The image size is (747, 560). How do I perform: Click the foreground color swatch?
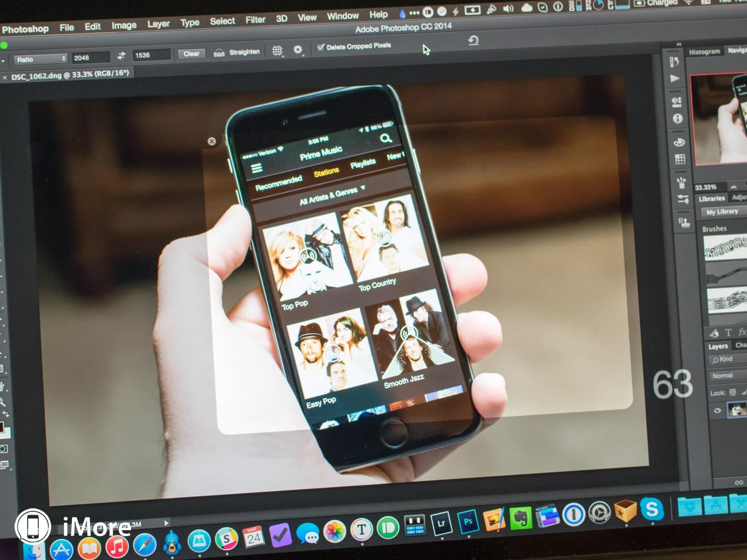pyautogui.click(x=1, y=427)
